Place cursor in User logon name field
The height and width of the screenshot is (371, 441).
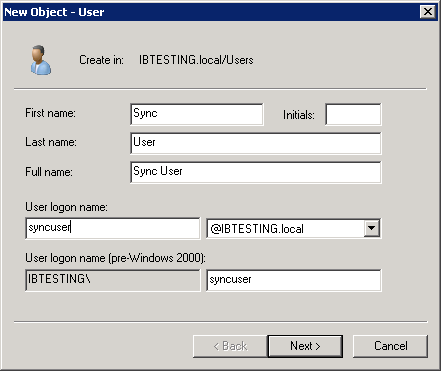click(113, 228)
